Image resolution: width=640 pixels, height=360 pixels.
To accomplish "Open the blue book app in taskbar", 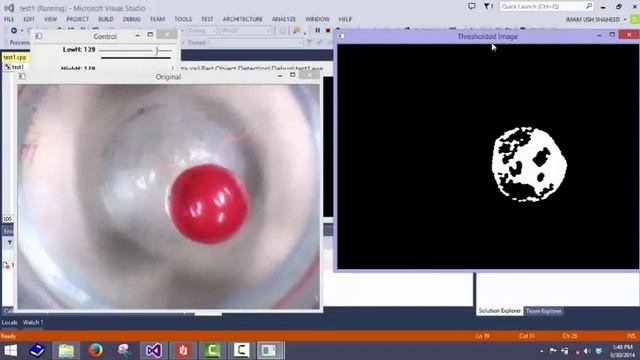I will [x=37, y=350].
